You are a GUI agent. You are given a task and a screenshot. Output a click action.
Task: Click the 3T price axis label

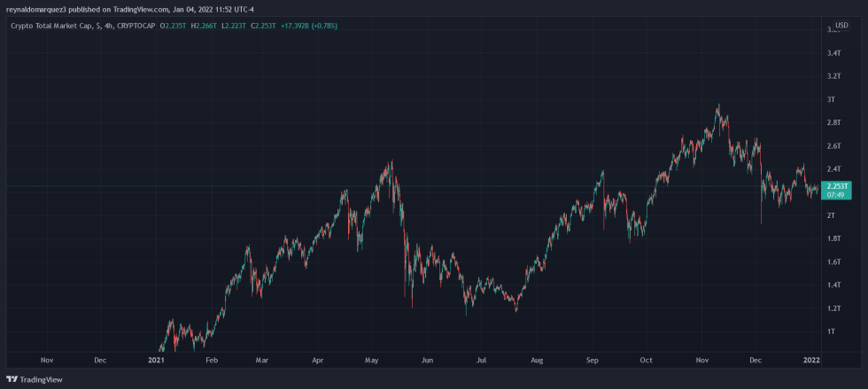(x=831, y=99)
